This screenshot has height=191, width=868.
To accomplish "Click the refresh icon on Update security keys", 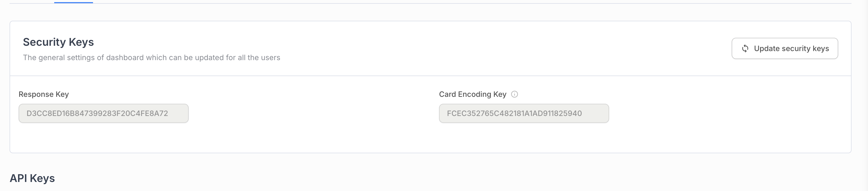I will [x=745, y=49].
